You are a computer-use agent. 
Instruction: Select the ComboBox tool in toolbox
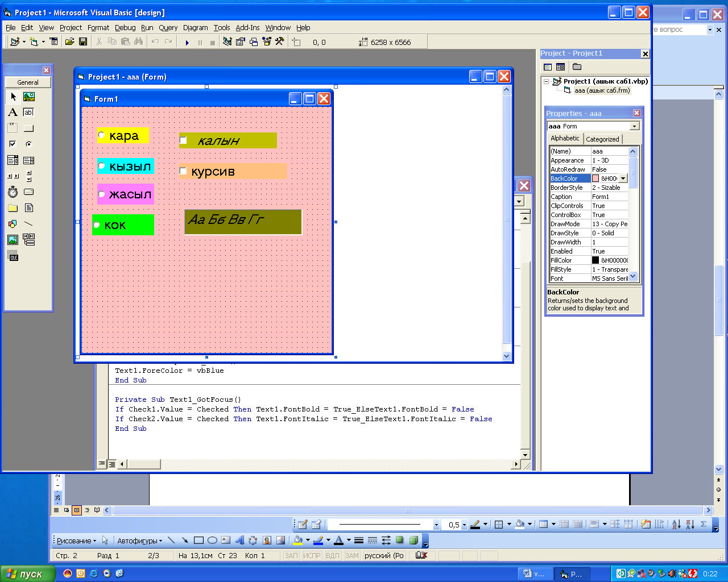pyautogui.click(x=13, y=160)
